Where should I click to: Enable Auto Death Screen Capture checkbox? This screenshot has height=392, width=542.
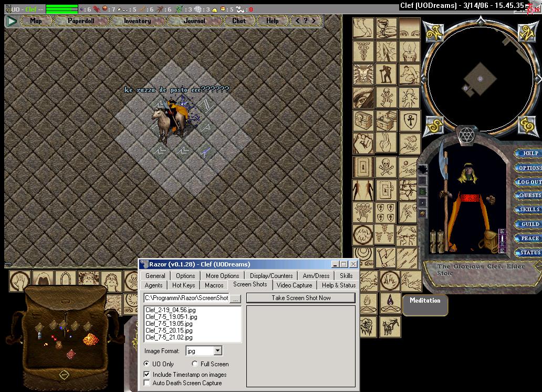147,383
